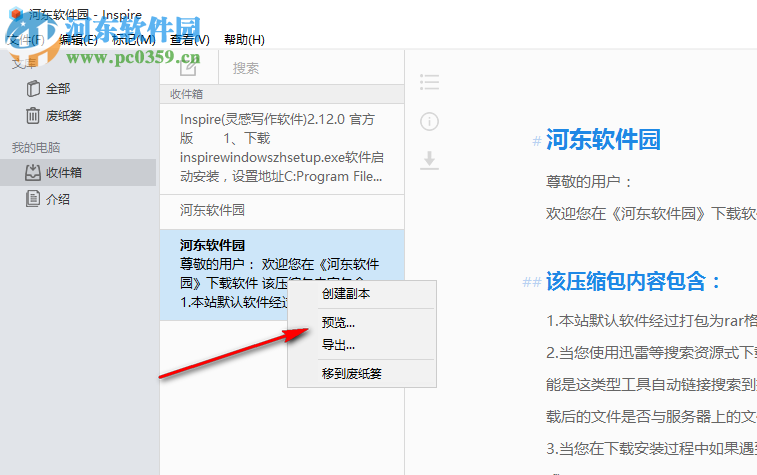
Task: Select the 收件箱 inbox folder
Action: tap(78, 172)
